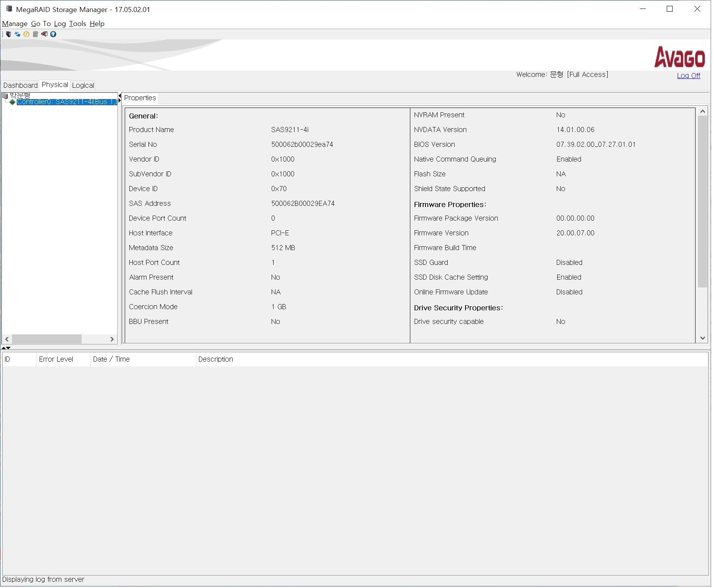Click the properties vertical scrollbar thumb
Image resolution: width=713 pixels, height=588 pixels.
[703, 201]
